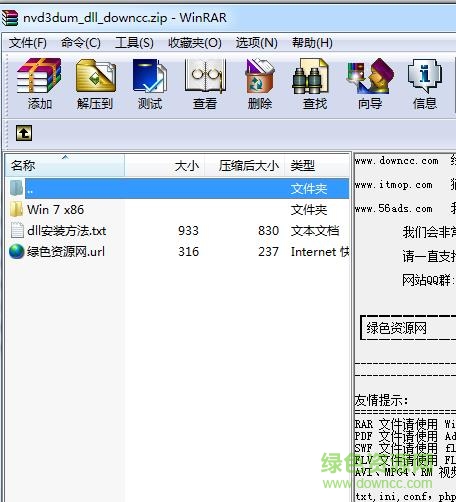Click the boxed '绿色资源网' text in comment
The height and width of the screenshot is (502, 456).
click(x=396, y=328)
